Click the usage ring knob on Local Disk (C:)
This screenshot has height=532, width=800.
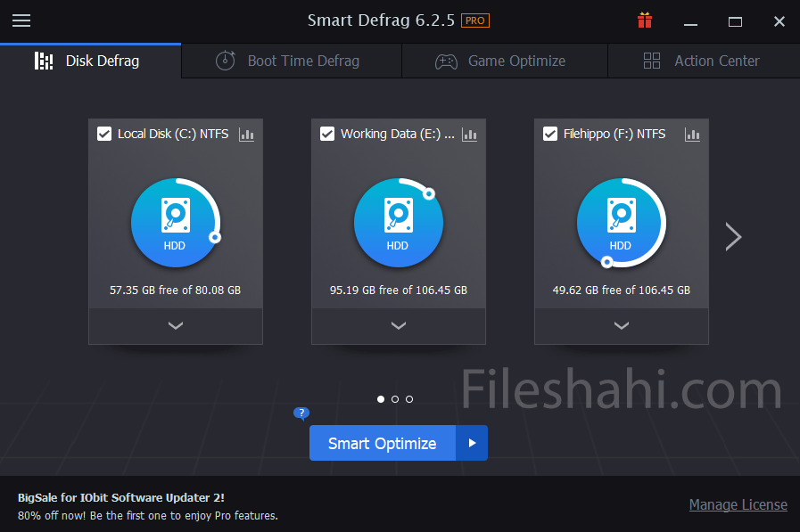click(x=215, y=237)
